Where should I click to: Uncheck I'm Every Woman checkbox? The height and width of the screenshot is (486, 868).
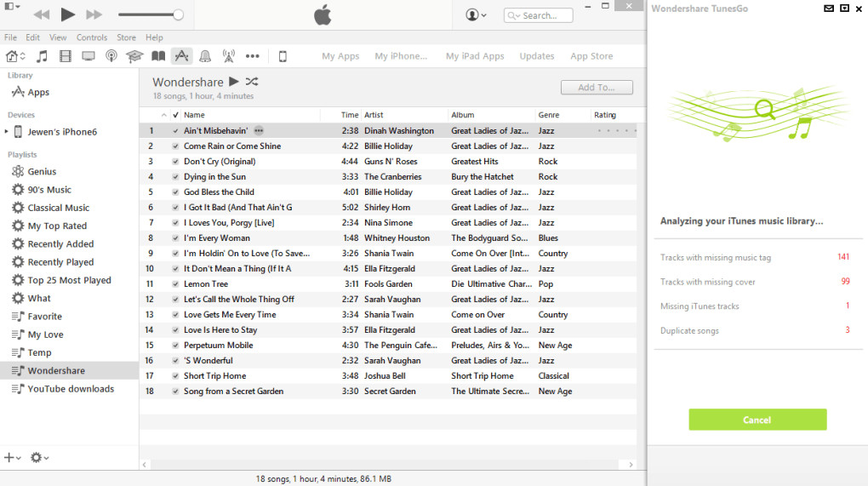pos(175,238)
